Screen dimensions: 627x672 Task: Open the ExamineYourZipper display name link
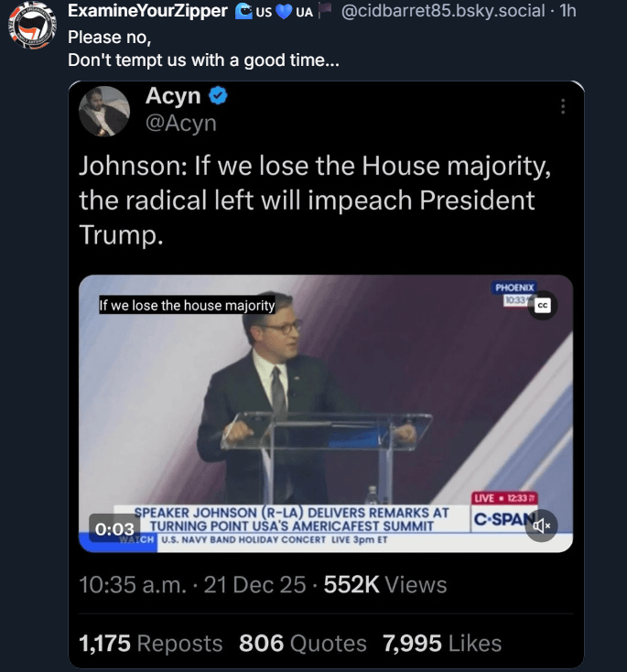(147, 12)
